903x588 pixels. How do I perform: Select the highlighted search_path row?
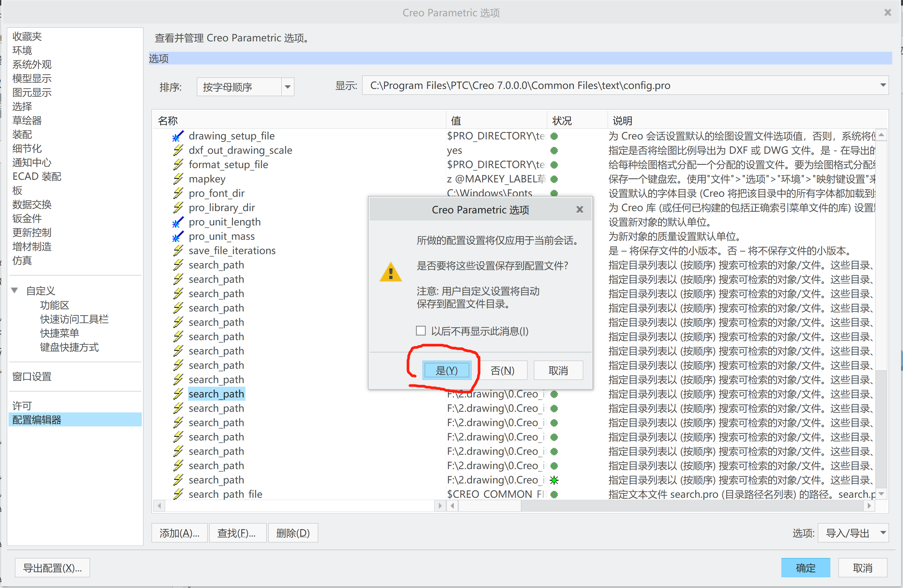217,394
